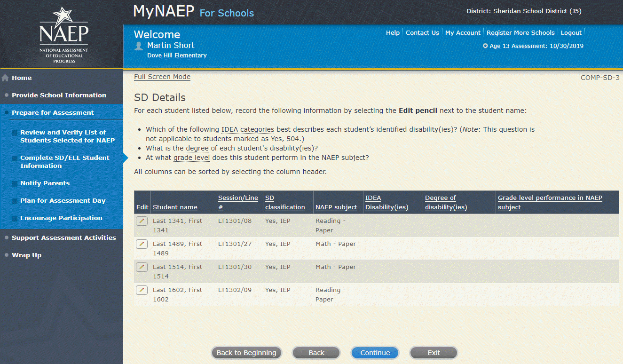Open Provide School Information section
This screenshot has width=623, height=364.
pos(59,95)
